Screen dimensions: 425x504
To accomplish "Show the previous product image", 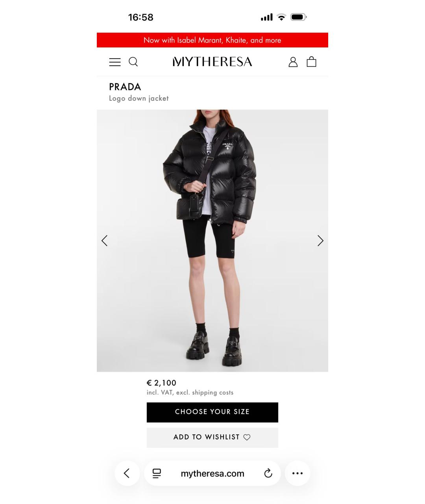I will tap(104, 241).
